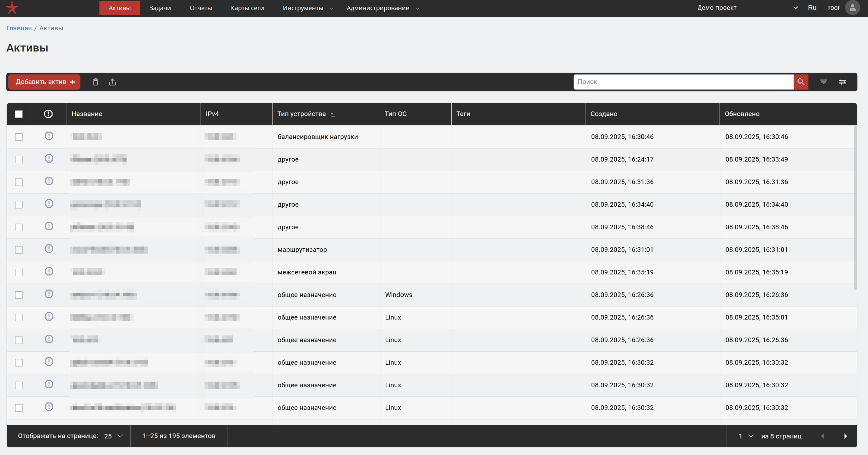Click the red star logo icon
This screenshot has height=455, width=868.
pos(12,8)
